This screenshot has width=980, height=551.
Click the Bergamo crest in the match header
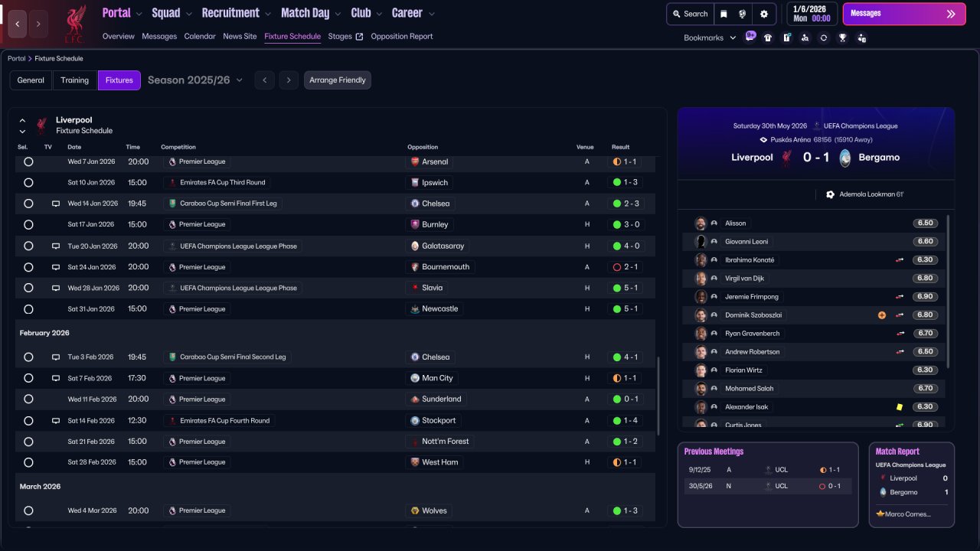pyautogui.click(x=845, y=158)
